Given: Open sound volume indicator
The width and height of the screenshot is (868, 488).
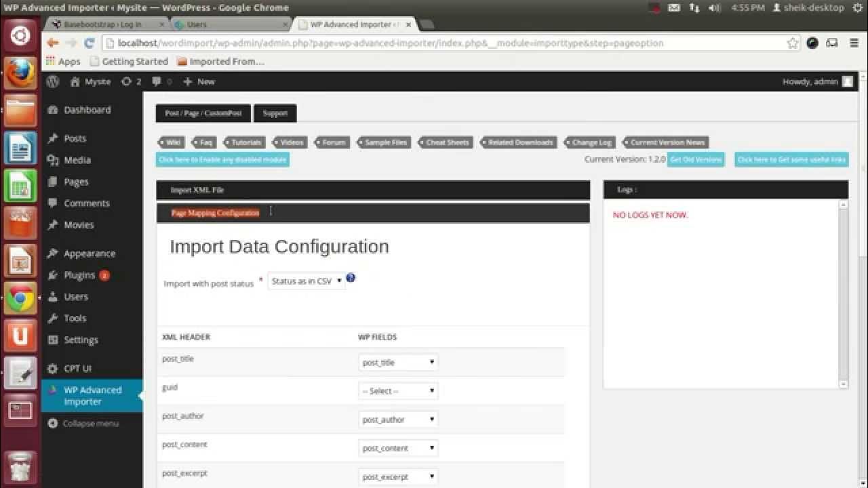Looking at the screenshot, I should click(715, 7).
